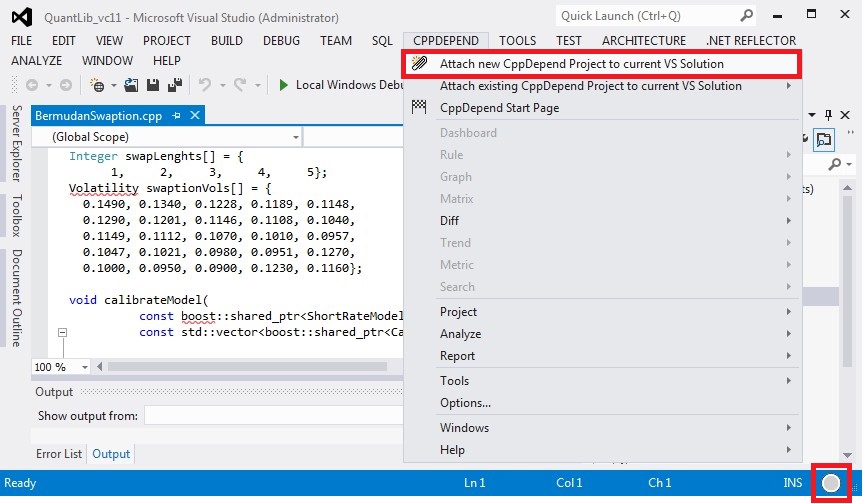Image resolution: width=866 pixels, height=504 pixels.
Task: Click the CppDepend status circle icon
Action: click(831, 484)
